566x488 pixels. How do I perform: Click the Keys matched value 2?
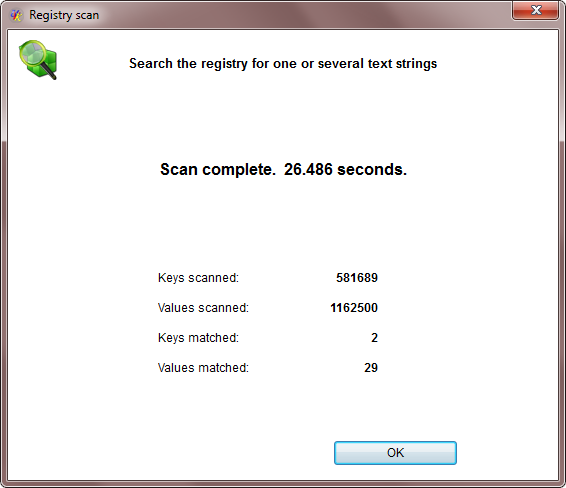click(374, 337)
